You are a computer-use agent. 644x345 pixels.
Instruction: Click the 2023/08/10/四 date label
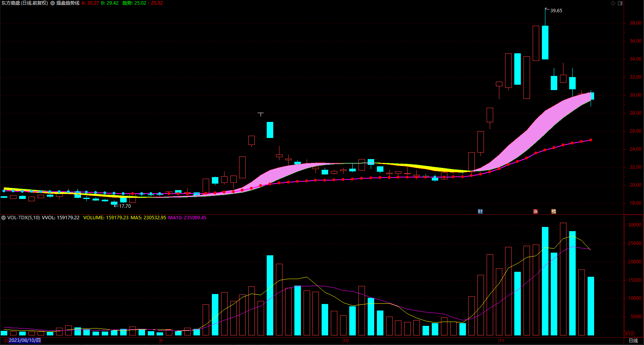pyautogui.click(x=25, y=340)
